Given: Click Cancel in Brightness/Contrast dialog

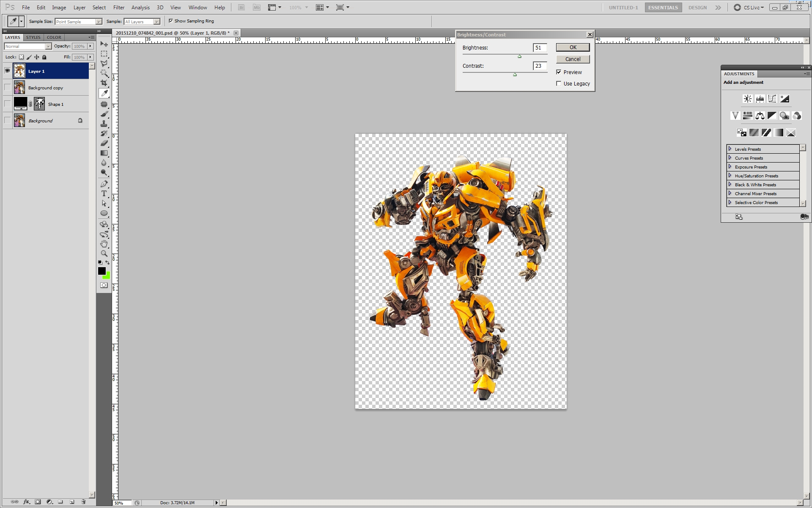Looking at the screenshot, I should tap(573, 59).
